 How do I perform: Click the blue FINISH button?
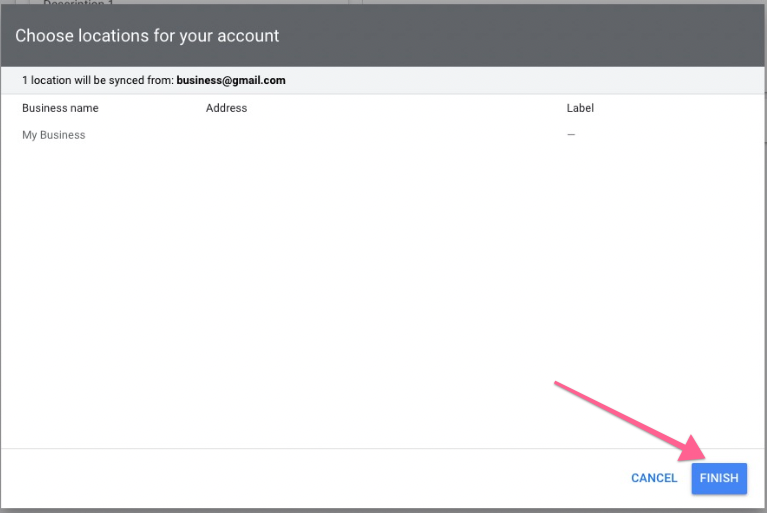coord(718,478)
